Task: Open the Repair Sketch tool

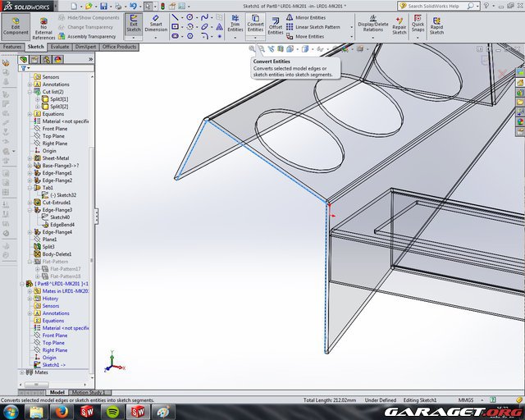Action: [x=399, y=25]
